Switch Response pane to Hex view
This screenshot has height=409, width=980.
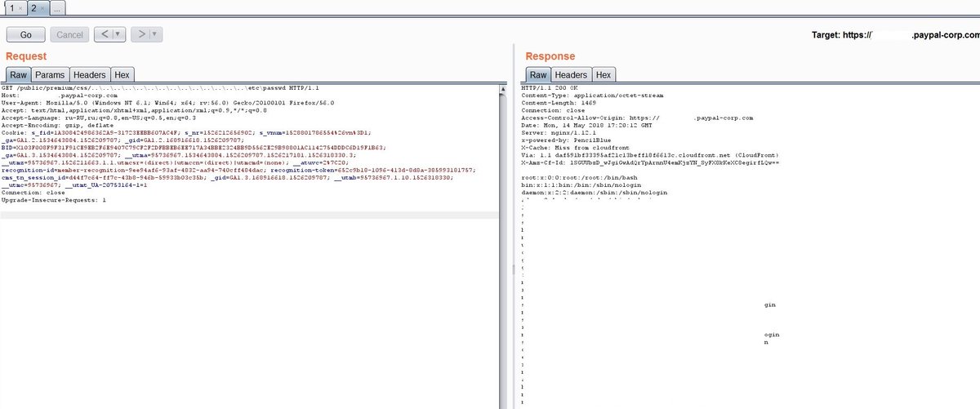tap(604, 74)
